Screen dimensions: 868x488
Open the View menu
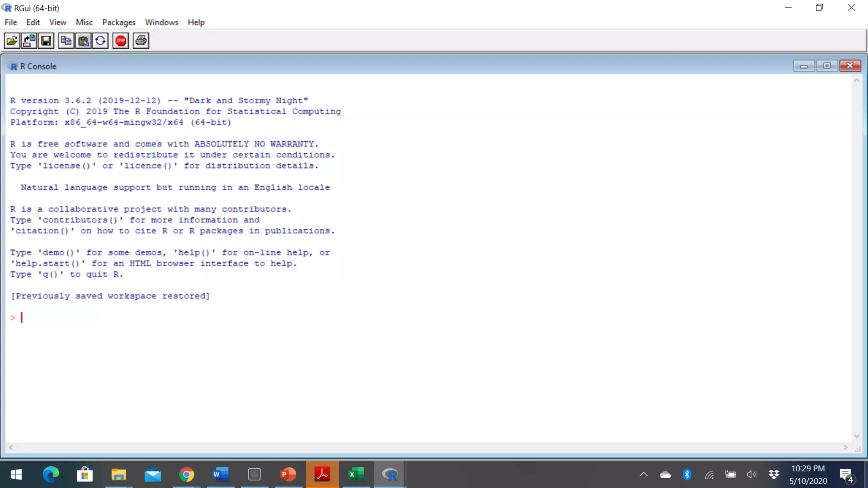coord(58,22)
